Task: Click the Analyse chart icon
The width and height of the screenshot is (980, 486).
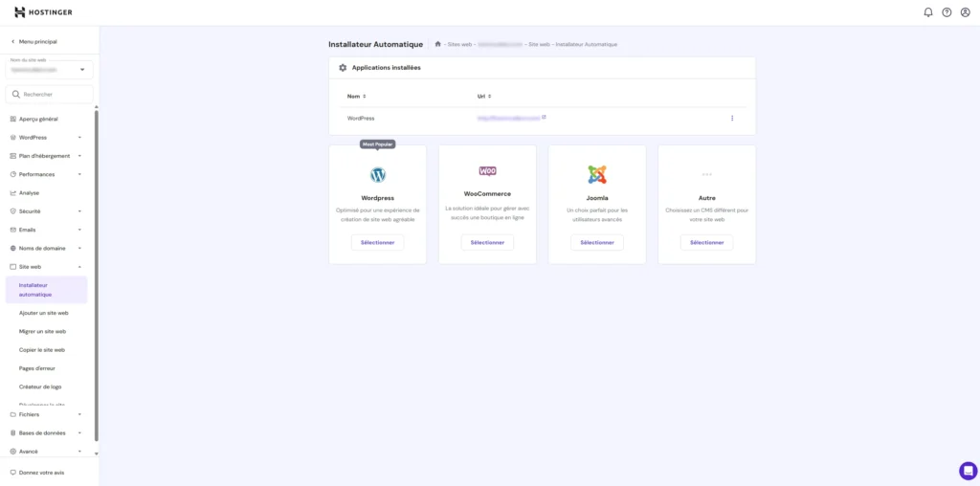Action: (13, 193)
